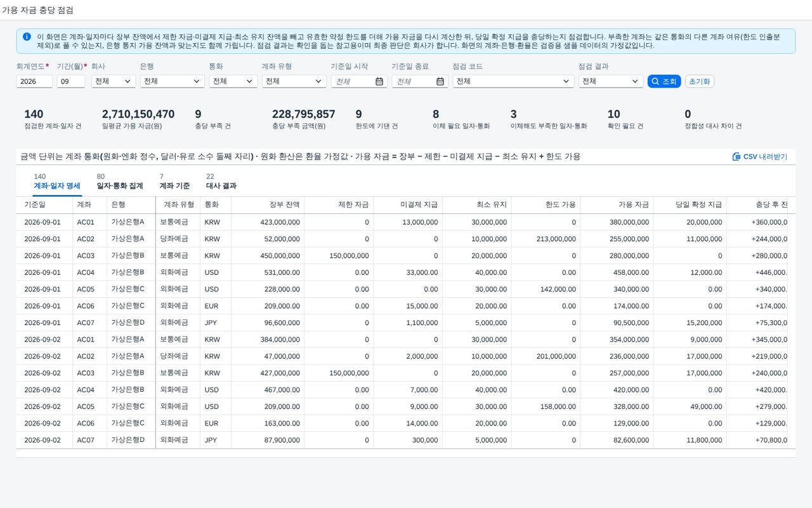Click the 이체 필요 일자·통화 value 8

[436, 114]
